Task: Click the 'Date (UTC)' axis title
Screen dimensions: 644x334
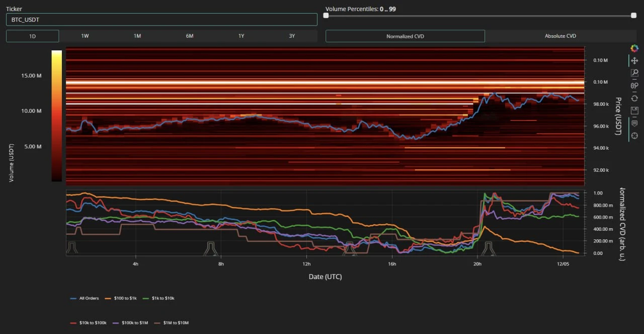Action: point(326,277)
